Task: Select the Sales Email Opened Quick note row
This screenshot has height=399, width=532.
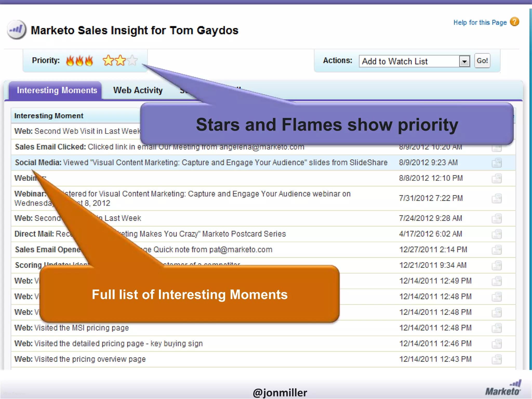Action: [x=263, y=250]
